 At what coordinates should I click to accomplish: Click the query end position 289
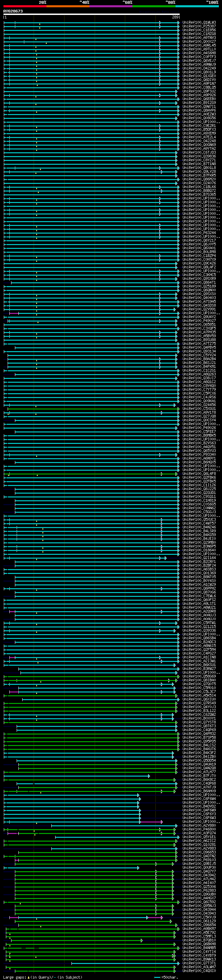coord(175,17)
